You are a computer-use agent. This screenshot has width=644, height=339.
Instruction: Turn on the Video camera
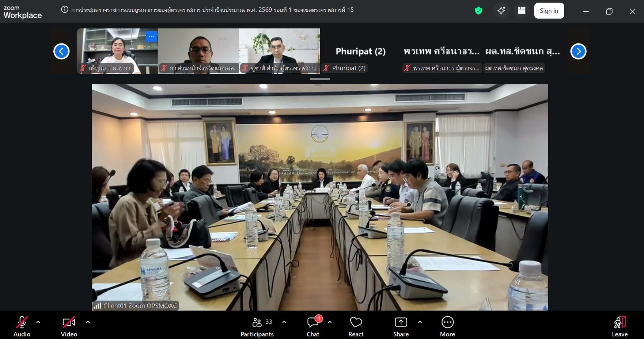[x=69, y=327]
